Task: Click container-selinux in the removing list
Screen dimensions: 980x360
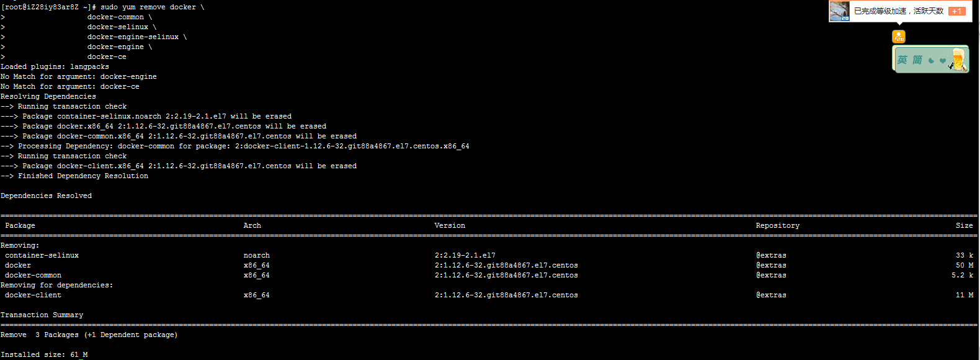Action: click(x=42, y=255)
